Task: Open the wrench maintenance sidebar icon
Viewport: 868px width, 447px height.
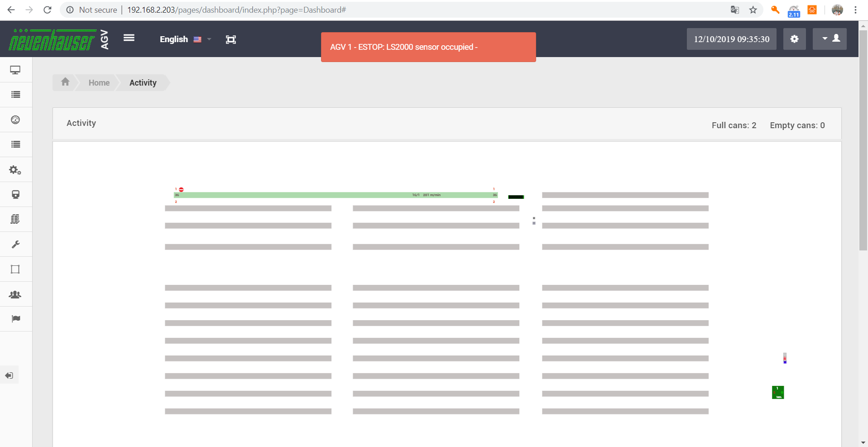Action: (x=15, y=245)
